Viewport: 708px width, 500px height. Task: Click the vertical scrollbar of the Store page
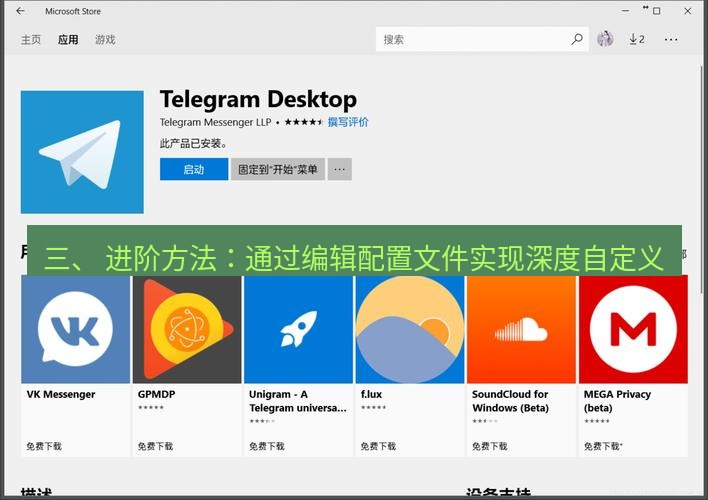click(701, 181)
